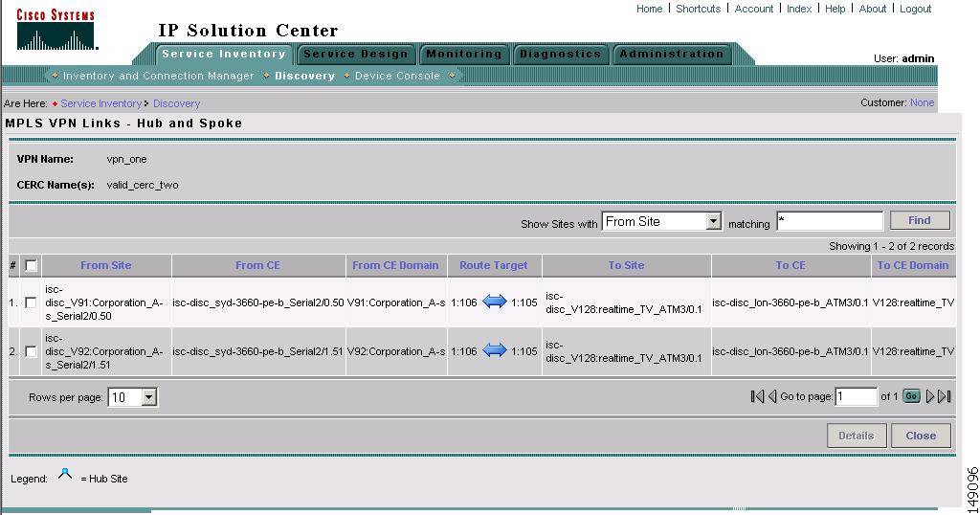The image size is (980, 515).
Task: Click V92:Corporation_A-s domain cell
Action: tap(396, 351)
